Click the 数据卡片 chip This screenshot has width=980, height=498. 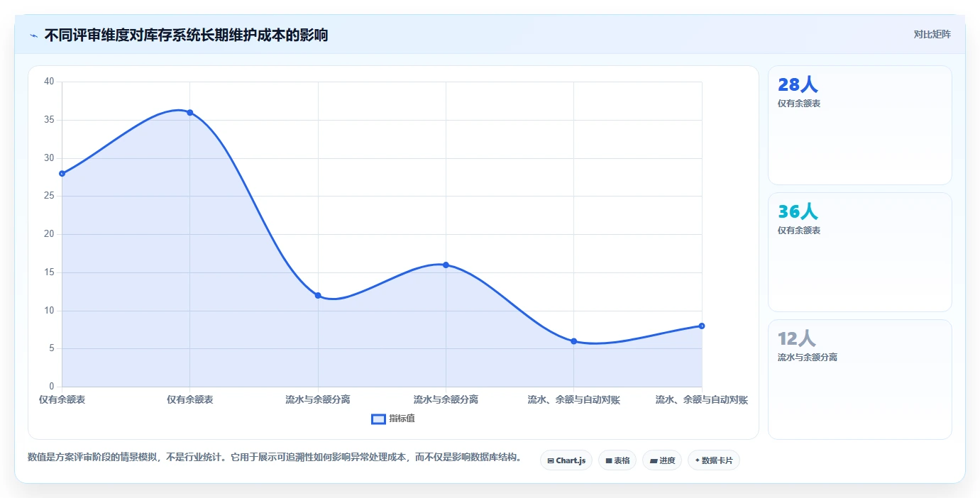(714, 460)
